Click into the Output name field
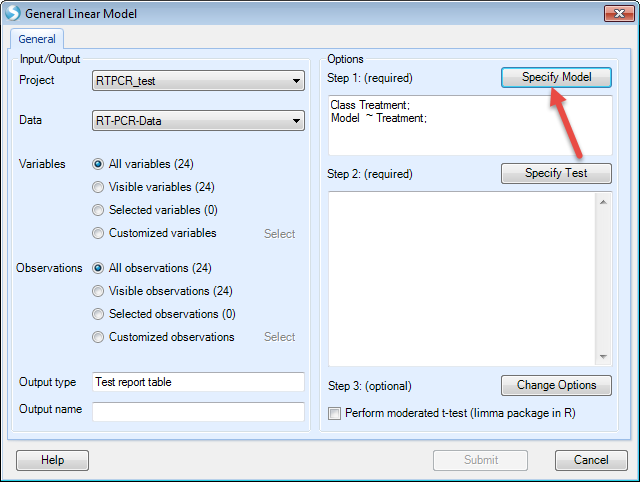 198,411
